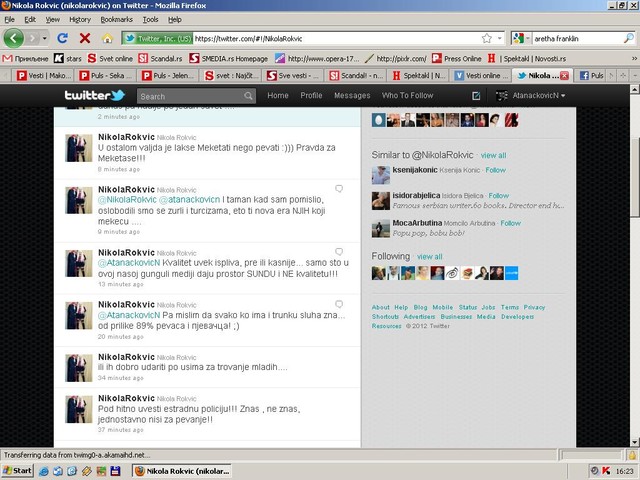Stop page loading with the red X button
Image resolution: width=640 pixels, height=480 pixels.
pos(84,38)
